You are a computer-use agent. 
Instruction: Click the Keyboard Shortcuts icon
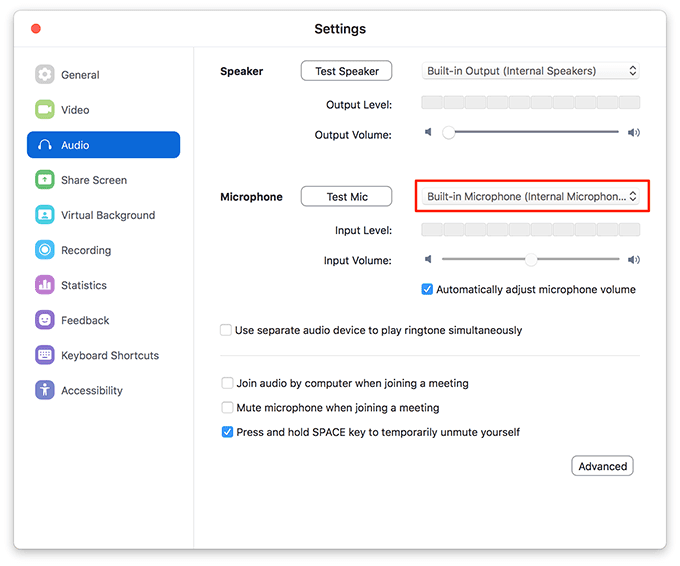(x=45, y=355)
